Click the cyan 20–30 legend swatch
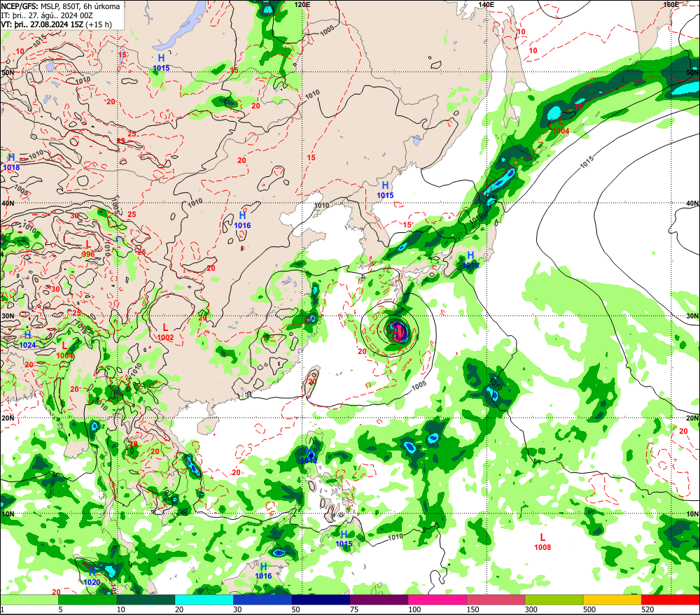 click(204, 600)
